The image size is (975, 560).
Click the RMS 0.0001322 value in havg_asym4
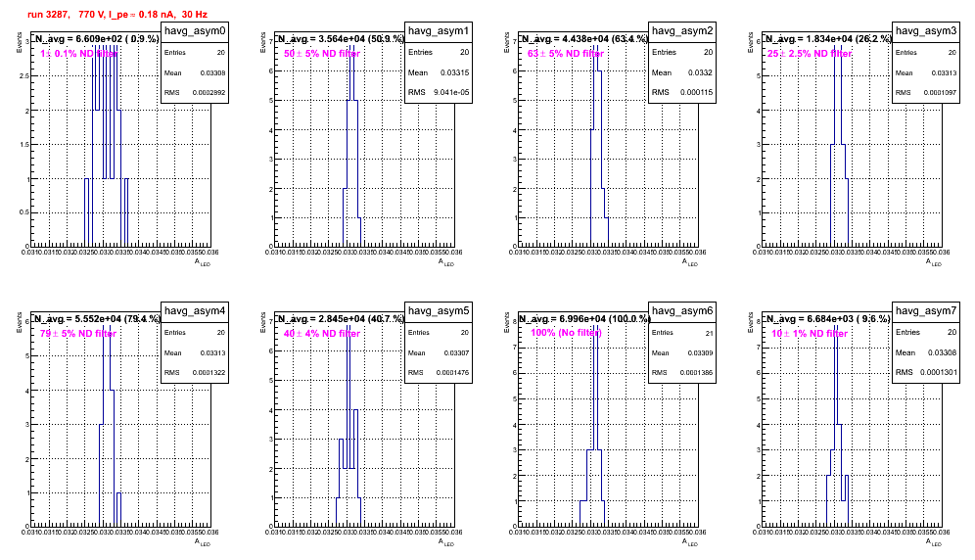[x=209, y=373]
